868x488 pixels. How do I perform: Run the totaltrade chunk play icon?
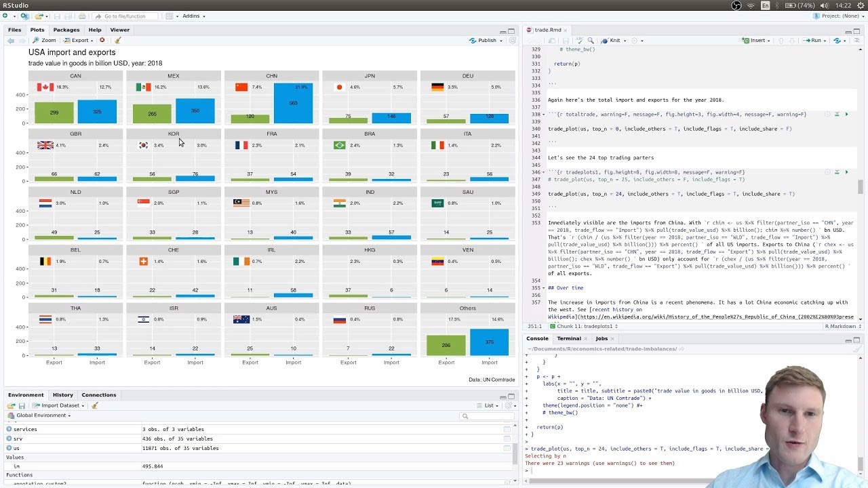[x=846, y=115]
